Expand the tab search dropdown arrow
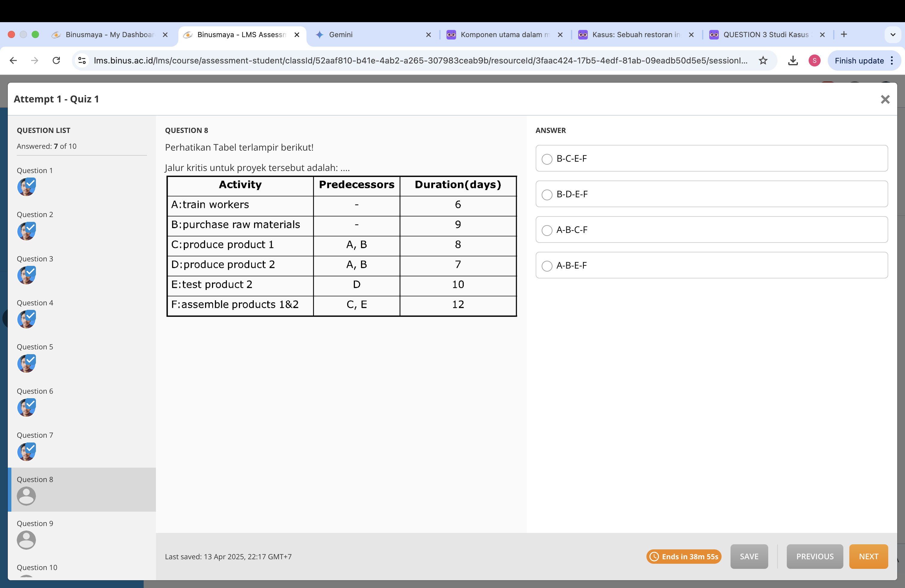905x588 pixels. pos(892,35)
